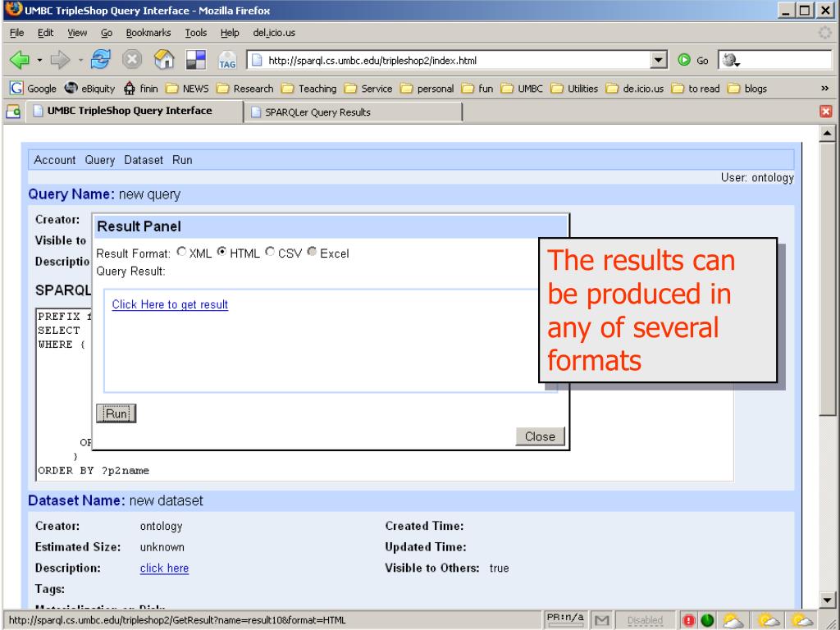Image resolution: width=840 pixels, height=630 pixels.
Task: Open the fun bookmarks folder
Action: (478, 89)
